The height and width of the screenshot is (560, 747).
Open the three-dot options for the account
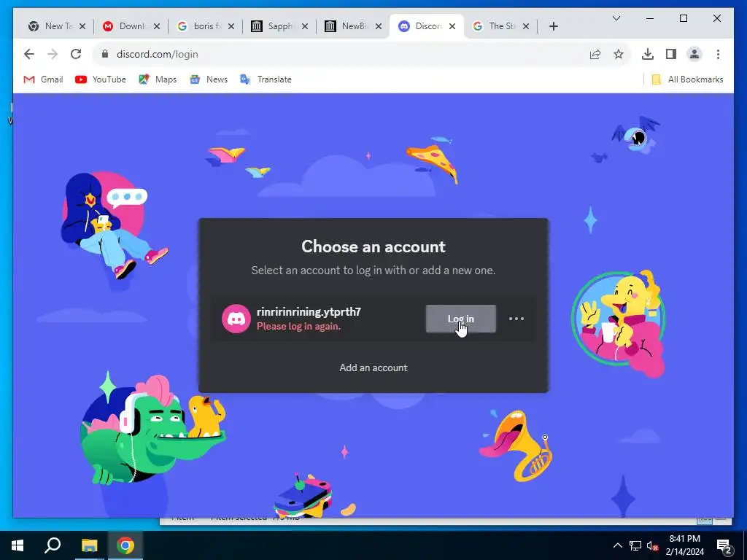tap(516, 319)
